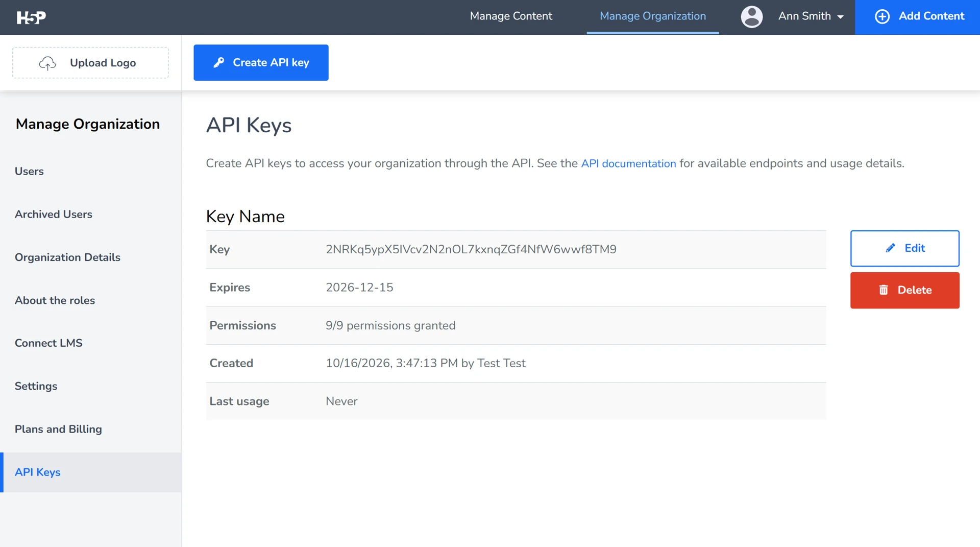Go to Users in the sidebar
980x547 pixels.
click(x=29, y=172)
